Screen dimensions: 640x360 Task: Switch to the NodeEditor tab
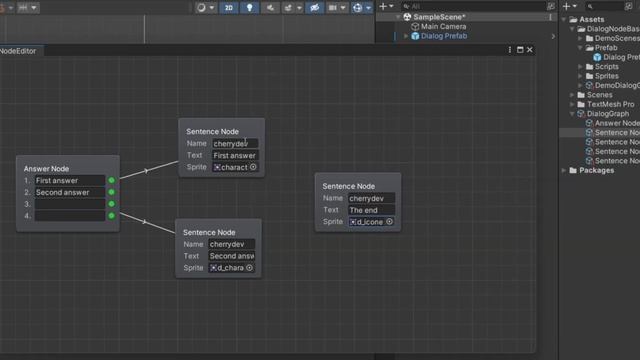coord(18,51)
